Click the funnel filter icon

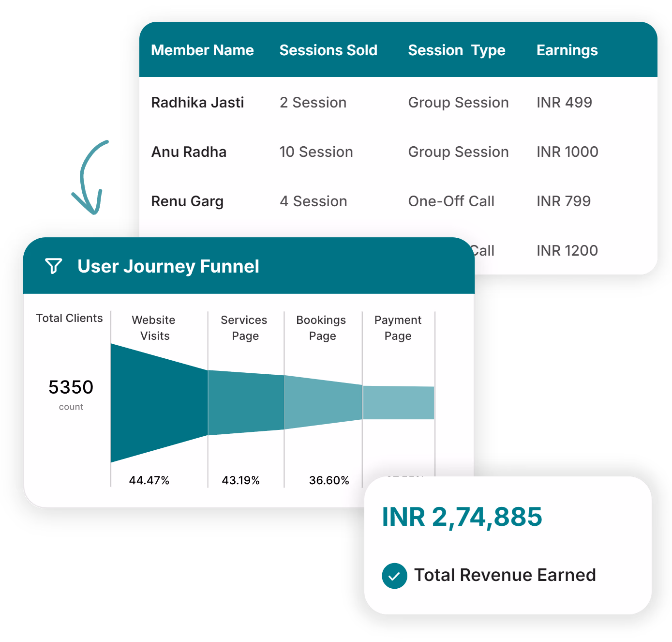pyautogui.click(x=54, y=266)
